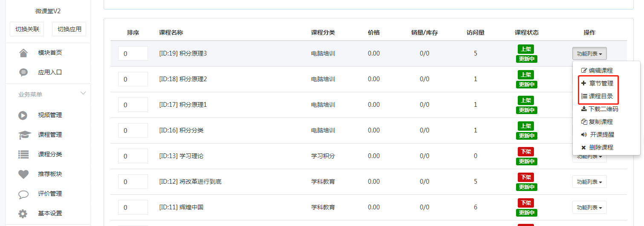
Task: Click the home icon beside 模块首页
Action: click(x=23, y=53)
